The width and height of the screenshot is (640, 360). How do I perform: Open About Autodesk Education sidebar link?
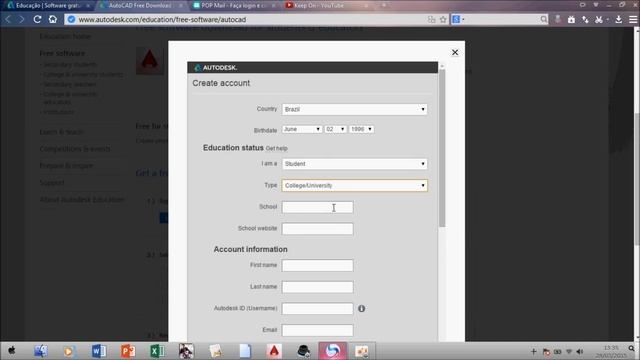(82, 200)
